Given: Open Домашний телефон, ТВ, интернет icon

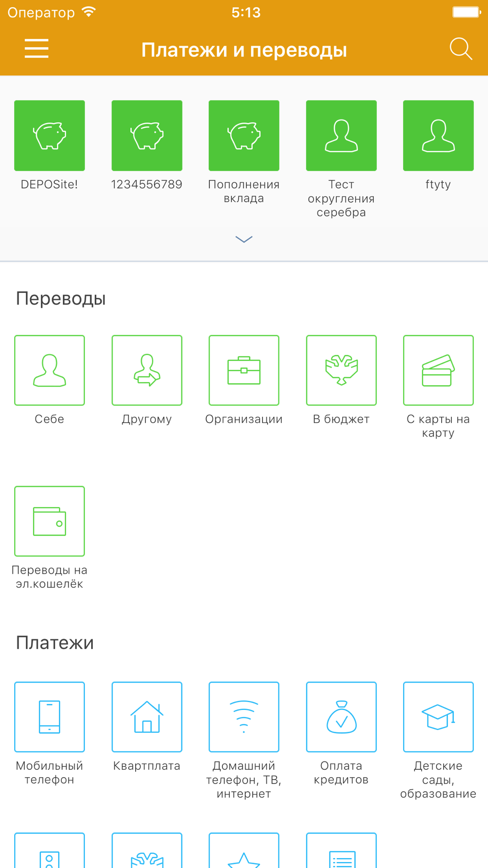Looking at the screenshot, I should tap(244, 717).
